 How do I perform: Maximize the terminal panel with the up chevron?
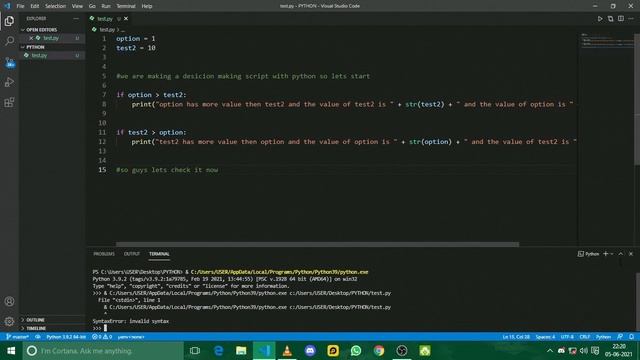click(621, 254)
